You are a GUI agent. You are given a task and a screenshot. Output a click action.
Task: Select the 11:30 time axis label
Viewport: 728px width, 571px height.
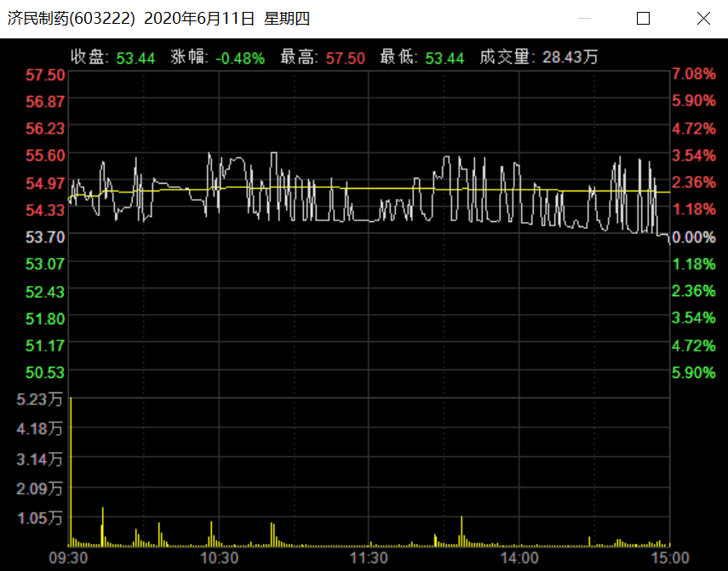[369, 558]
